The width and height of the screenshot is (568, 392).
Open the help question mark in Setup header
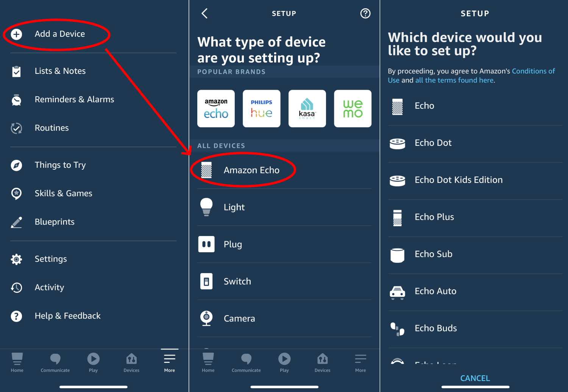tap(365, 14)
